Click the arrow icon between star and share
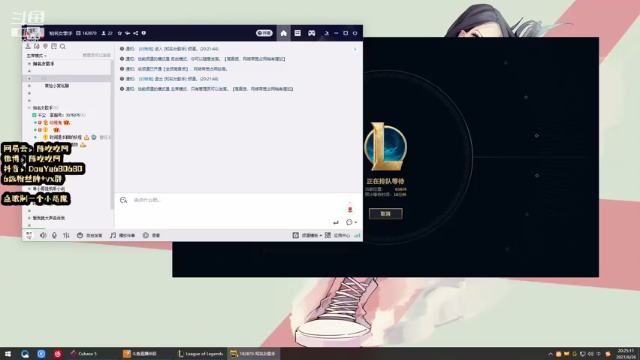The image size is (640, 360). (127, 33)
